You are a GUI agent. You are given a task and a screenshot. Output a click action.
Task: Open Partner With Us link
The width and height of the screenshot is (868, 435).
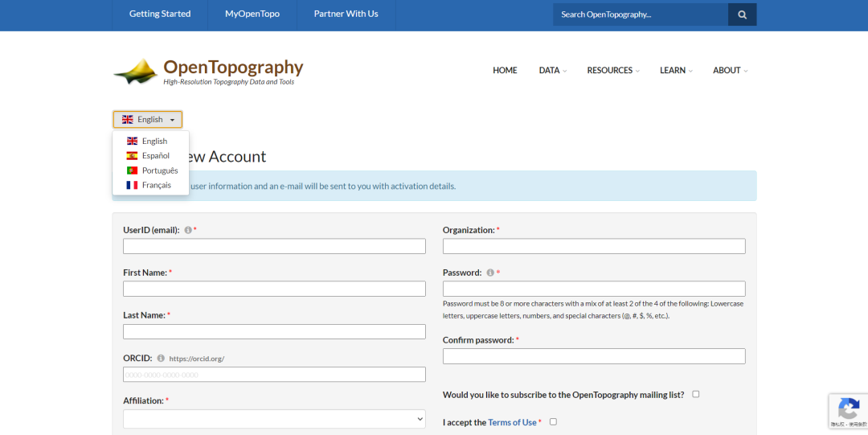tap(346, 14)
